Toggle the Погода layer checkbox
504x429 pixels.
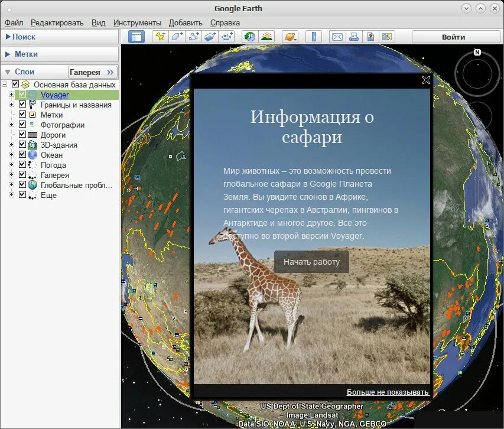point(22,164)
